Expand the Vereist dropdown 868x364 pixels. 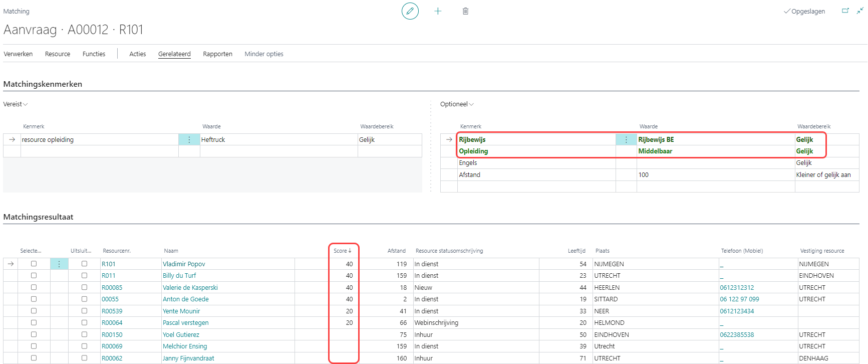(x=16, y=104)
